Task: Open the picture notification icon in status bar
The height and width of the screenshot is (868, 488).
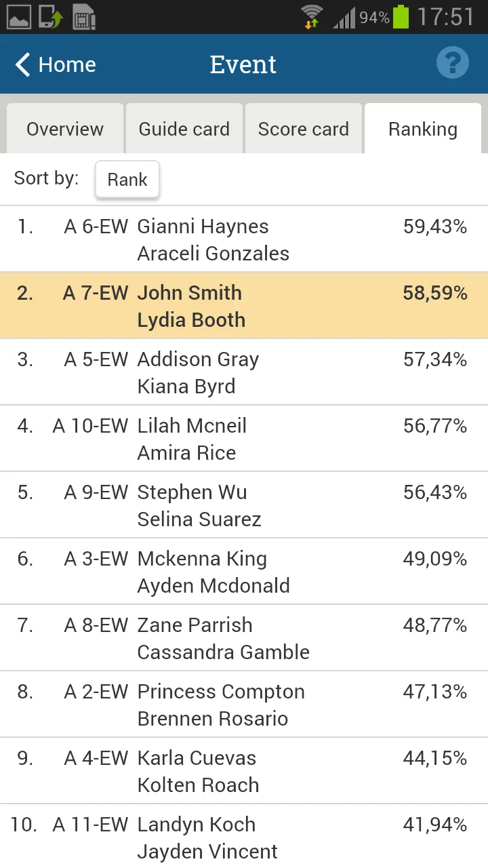Action: (19, 17)
